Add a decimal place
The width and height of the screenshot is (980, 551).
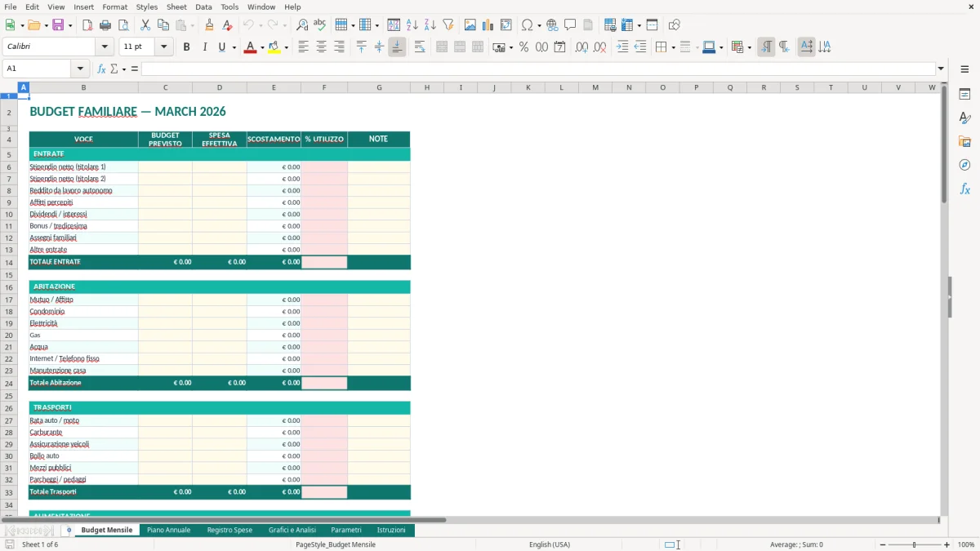(x=582, y=47)
